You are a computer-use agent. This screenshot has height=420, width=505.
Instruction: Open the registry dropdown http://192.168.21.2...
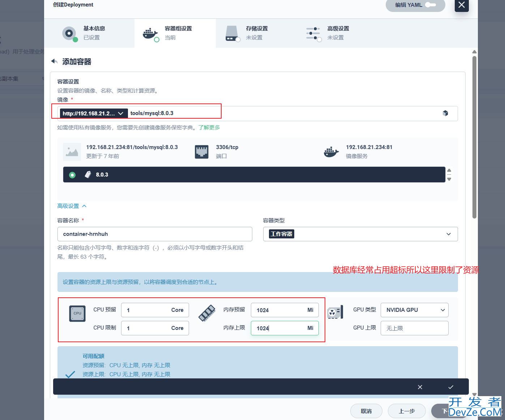tap(94, 114)
